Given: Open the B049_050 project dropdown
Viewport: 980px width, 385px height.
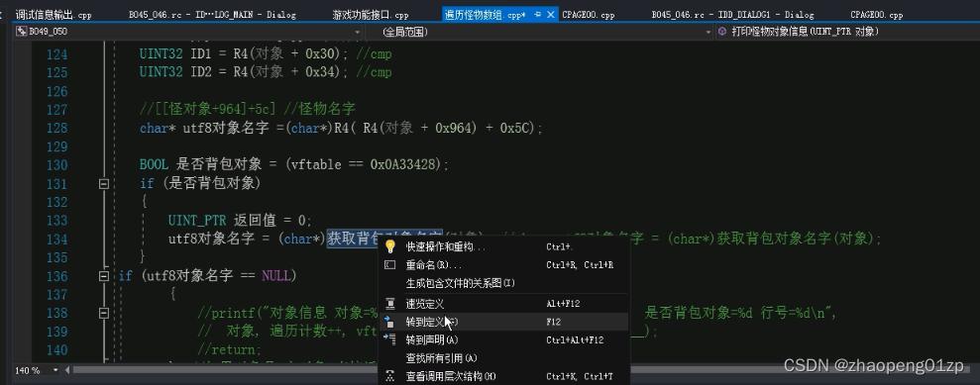Looking at the screenshot, I should [188, 32].
